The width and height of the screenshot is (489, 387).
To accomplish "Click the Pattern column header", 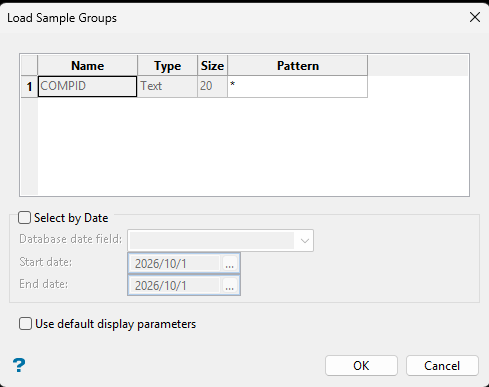I will point(298,66).
